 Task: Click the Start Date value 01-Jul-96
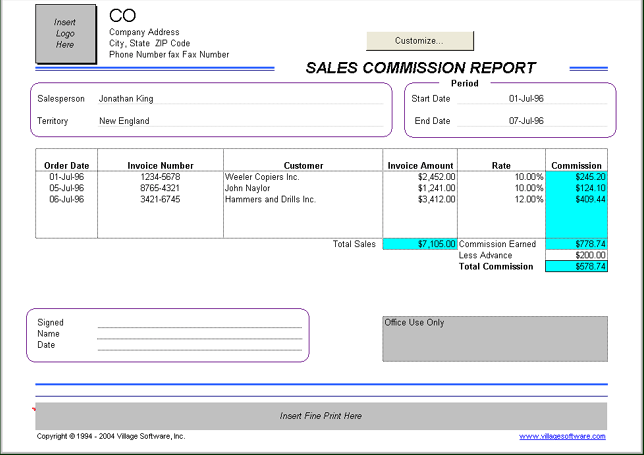tap(526, 99)
